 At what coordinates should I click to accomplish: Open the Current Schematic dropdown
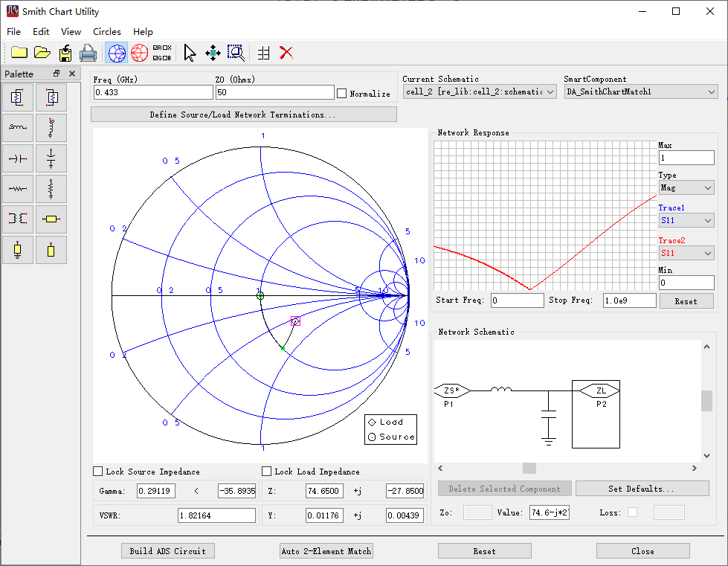480,92
